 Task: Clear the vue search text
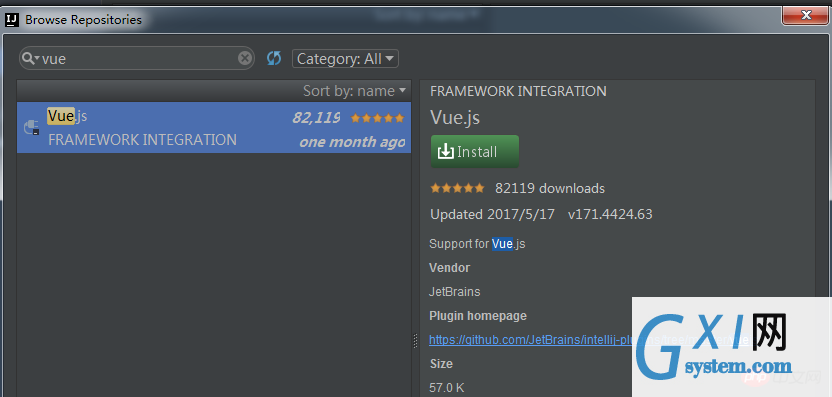(245, 58)
